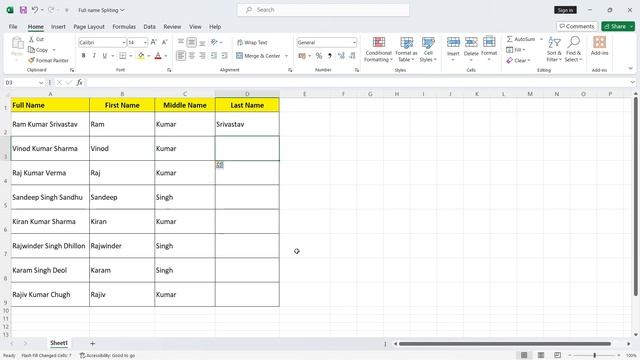Toggle middle vertical alignment
Screen dimensions: 640x360
coord(191,42)
